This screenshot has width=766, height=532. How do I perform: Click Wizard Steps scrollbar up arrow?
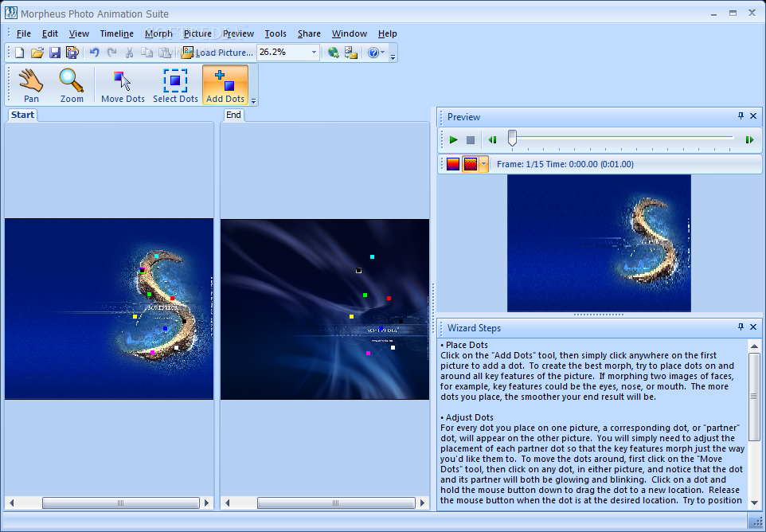[754, 346]
